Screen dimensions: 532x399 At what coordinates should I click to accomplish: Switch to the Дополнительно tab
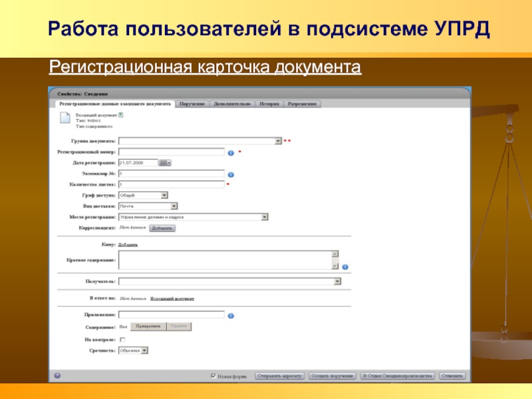point(232,104)
